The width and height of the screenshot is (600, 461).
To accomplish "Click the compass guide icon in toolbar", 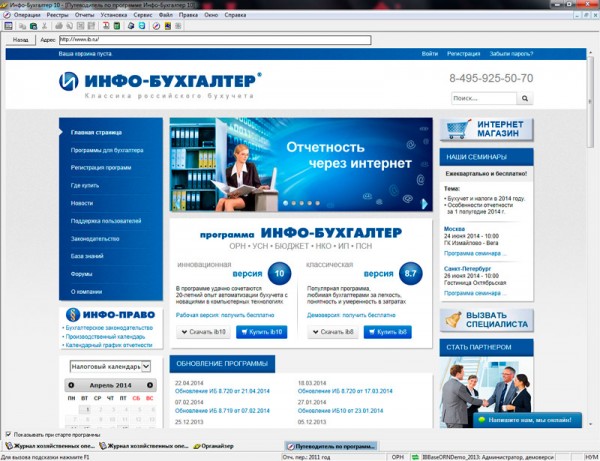I will tap(156, 26).
